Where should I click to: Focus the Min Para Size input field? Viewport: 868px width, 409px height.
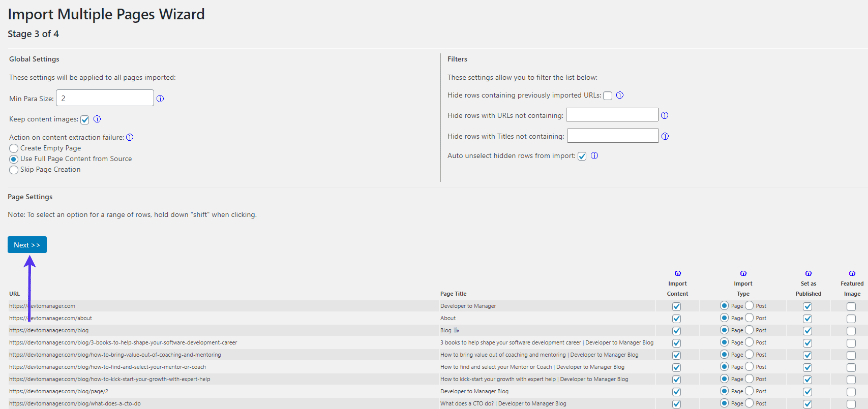[x=105, y=98]
